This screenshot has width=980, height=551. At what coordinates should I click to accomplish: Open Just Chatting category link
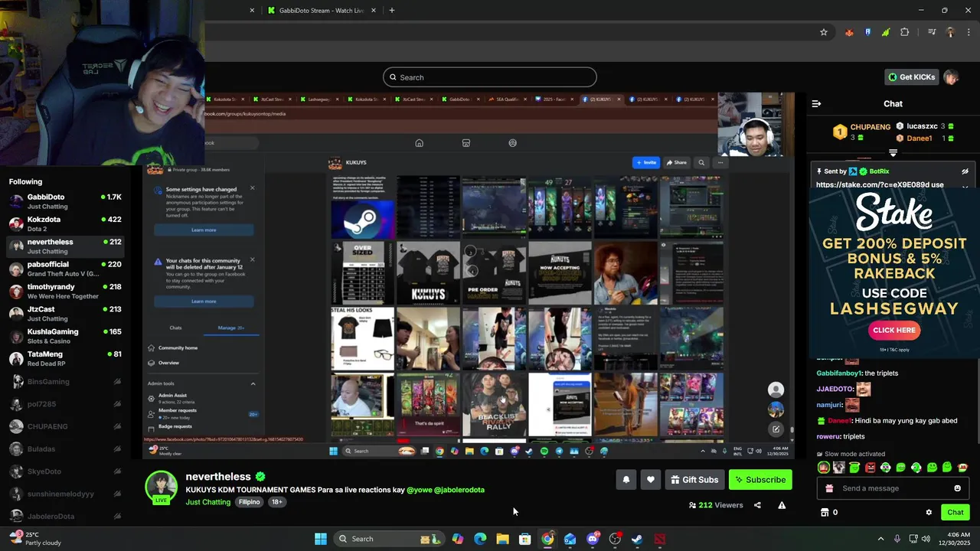(207, 502)
